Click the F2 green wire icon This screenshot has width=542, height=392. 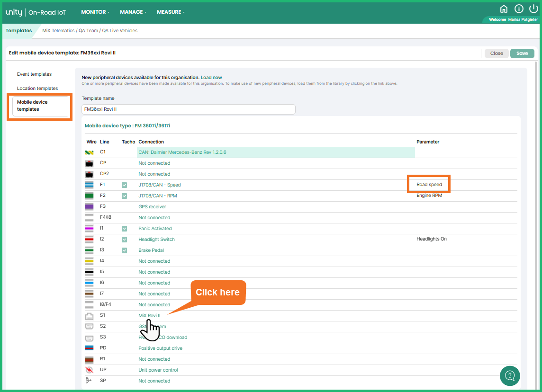point(89,196)
